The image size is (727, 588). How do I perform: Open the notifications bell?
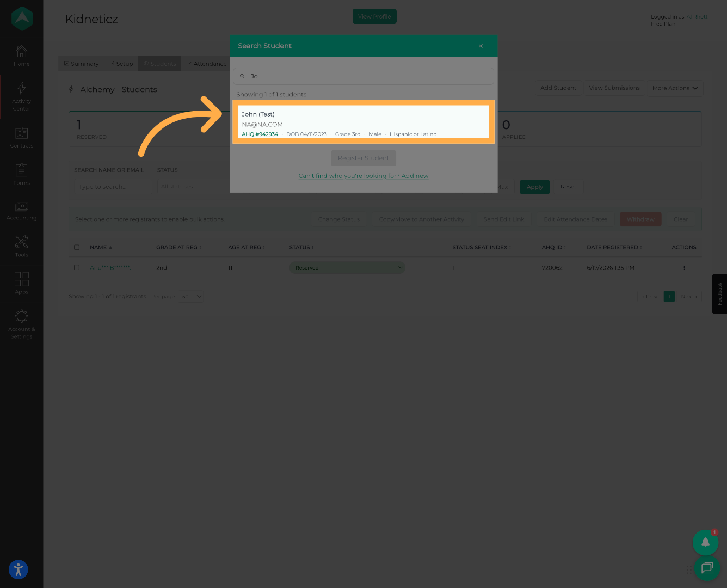[705, 542]
